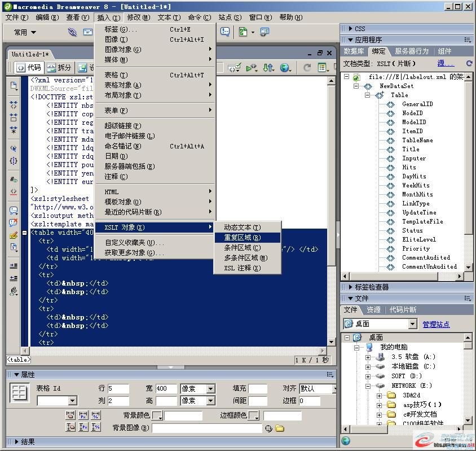Click the hyperlink icon in the Insert bar
The width and height of the screenshot is (476, 451).
(72, 32)
